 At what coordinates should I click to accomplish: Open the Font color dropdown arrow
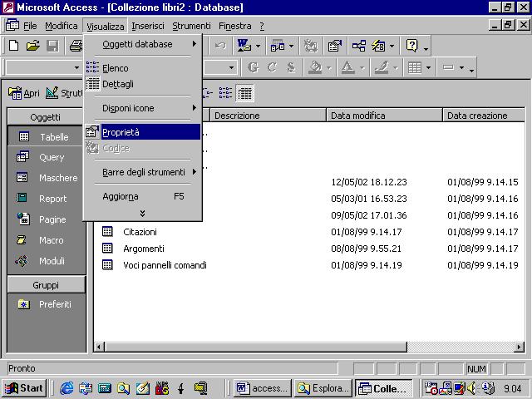click(x=362, y=68)
